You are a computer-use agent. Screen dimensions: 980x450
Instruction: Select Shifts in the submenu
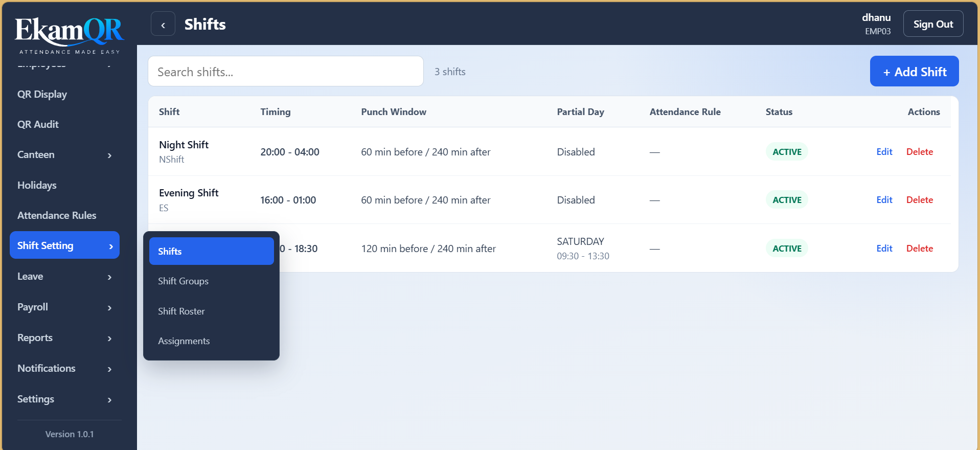coord(211,251)
